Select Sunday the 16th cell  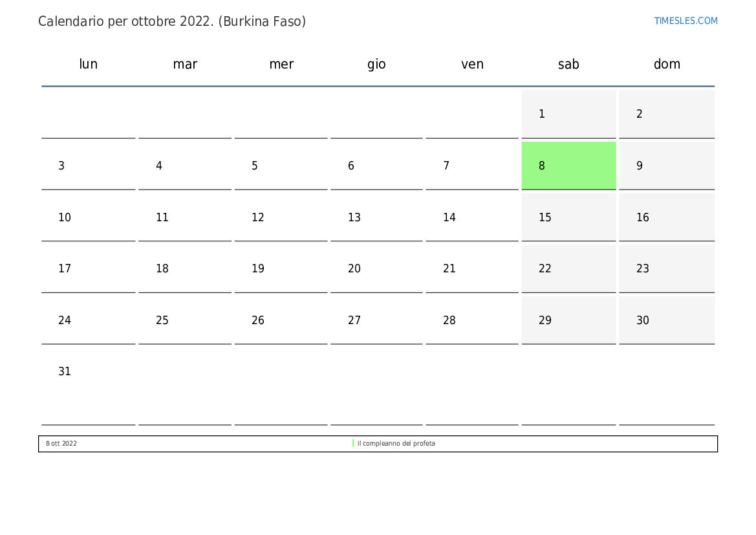[x=666, y=217]
